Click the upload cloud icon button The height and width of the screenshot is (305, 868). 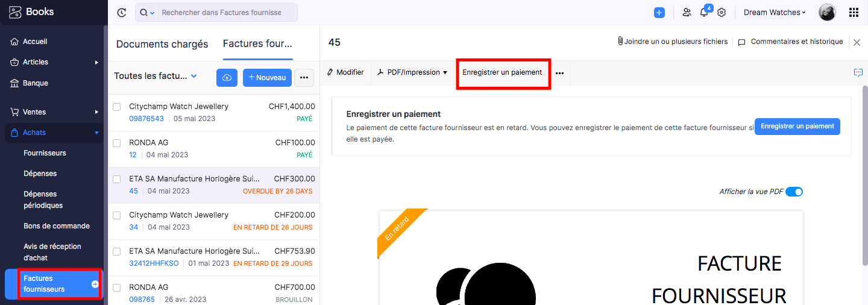click(227, 78)
